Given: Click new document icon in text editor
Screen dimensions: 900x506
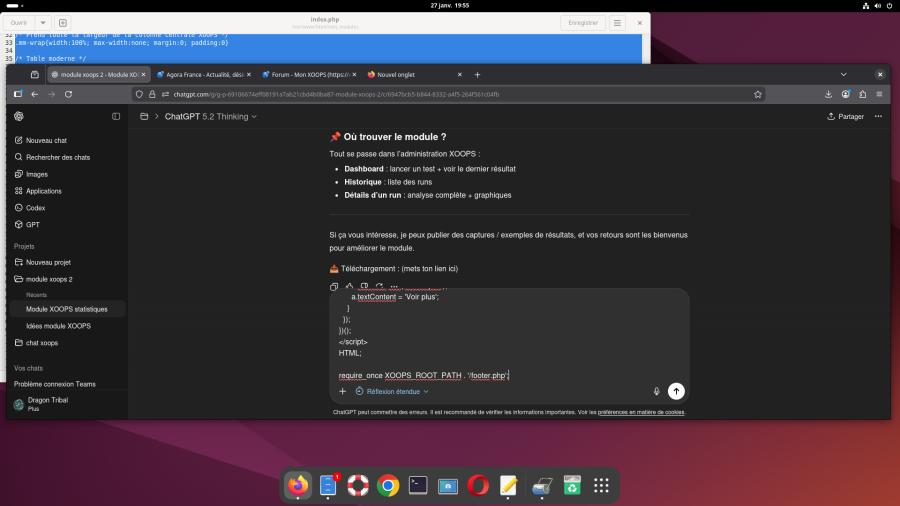Looking at the screenshot, I should [63, 23].
